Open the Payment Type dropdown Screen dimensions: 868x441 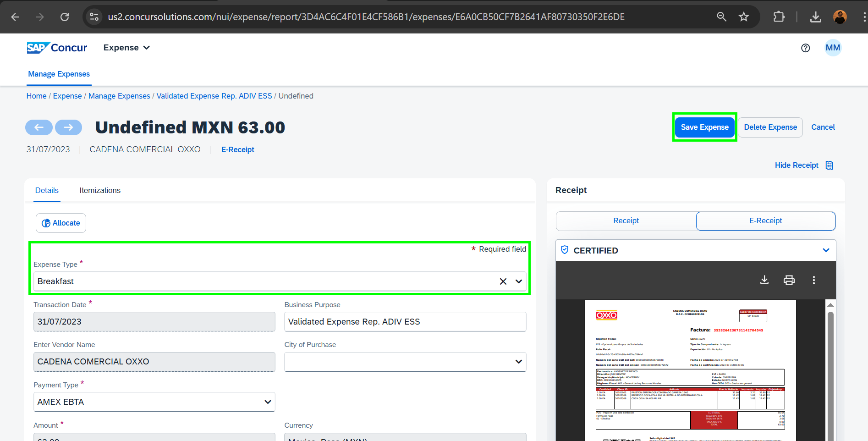pos(154,402)
